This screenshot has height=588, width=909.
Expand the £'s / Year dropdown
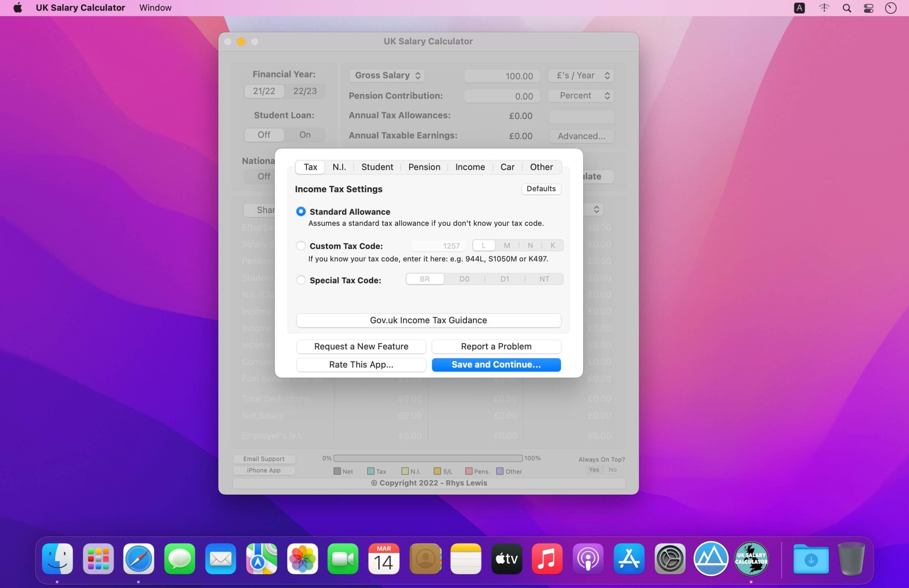581,75
